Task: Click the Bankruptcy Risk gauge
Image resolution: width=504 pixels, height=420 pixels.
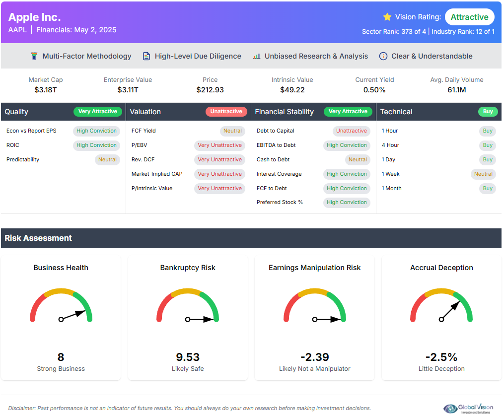Action: (188, 306)
